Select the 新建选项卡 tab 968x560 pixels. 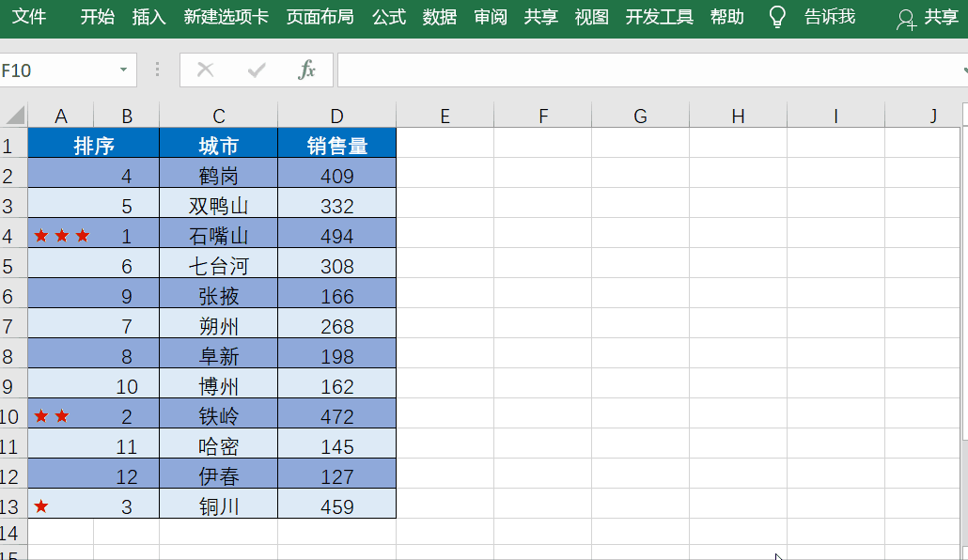(226, 17)
